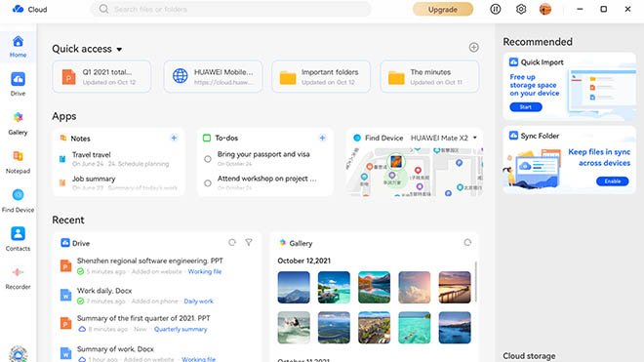Click the To-dos app header icon
The width and height of the screenshot is (644, 362).
(x=207, y=138)
